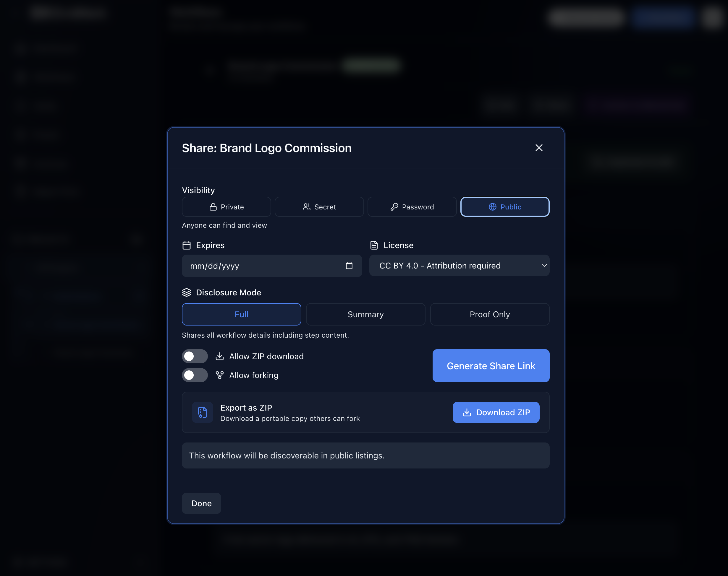Click the key icon on the Password option
This screenshot has width=728, height=576.
394,207
